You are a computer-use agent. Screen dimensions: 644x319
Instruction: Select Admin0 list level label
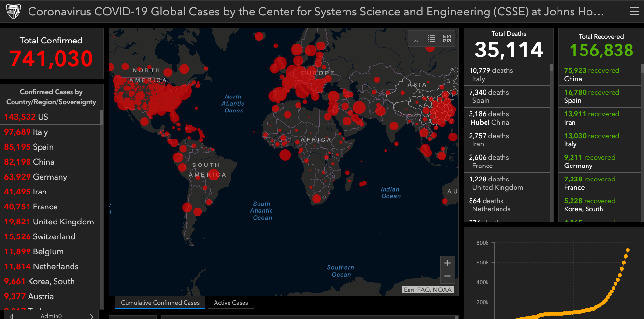[51, 316]
